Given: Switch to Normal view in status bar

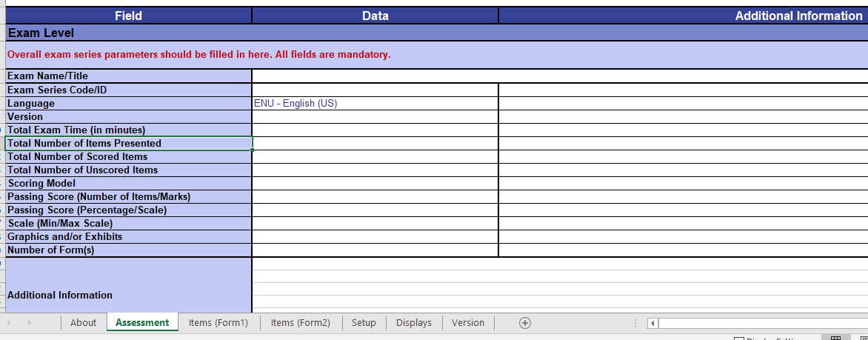Looking at the screenshot, I should [x=836, y=338].
